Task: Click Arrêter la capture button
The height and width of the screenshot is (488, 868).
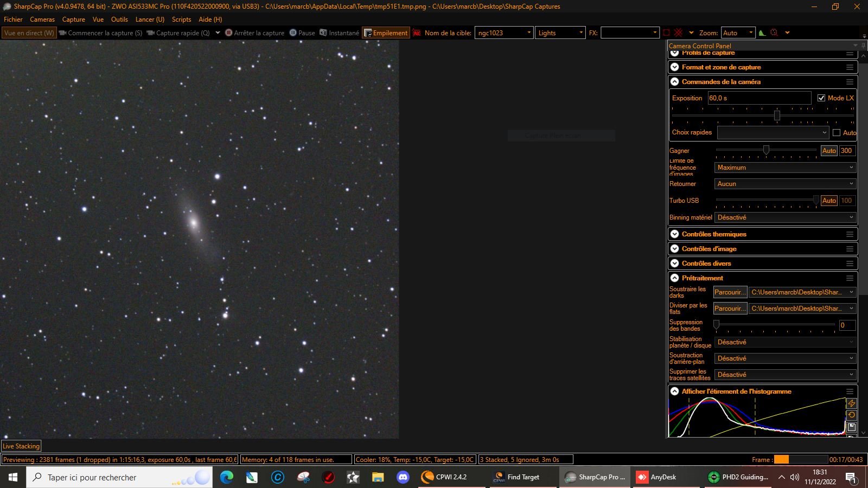Action: click(255, 33)
